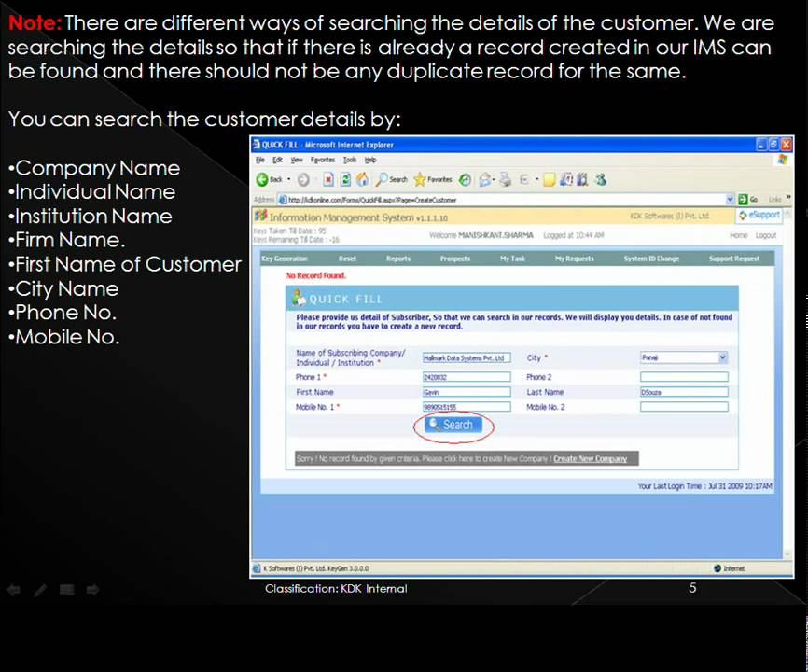Screen dimensions: 808x672
Task: Open the Support Request tab
Action: 734,259
